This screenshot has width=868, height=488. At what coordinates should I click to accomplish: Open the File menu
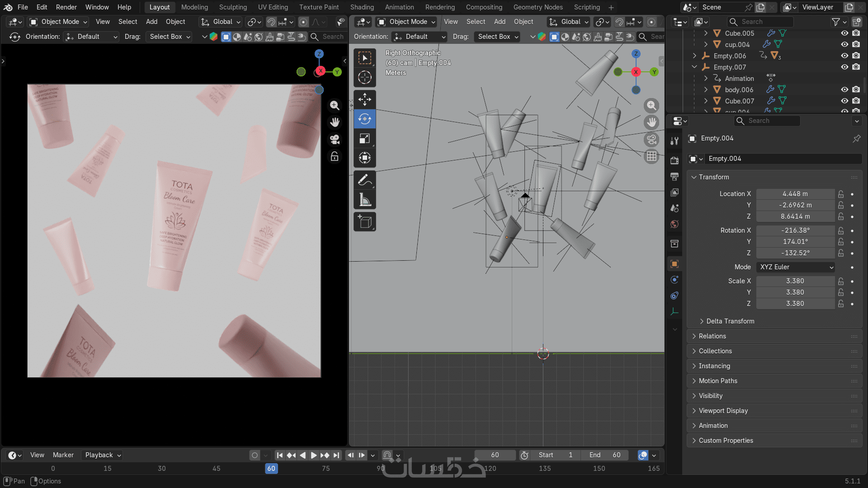(x=23, y=7)
